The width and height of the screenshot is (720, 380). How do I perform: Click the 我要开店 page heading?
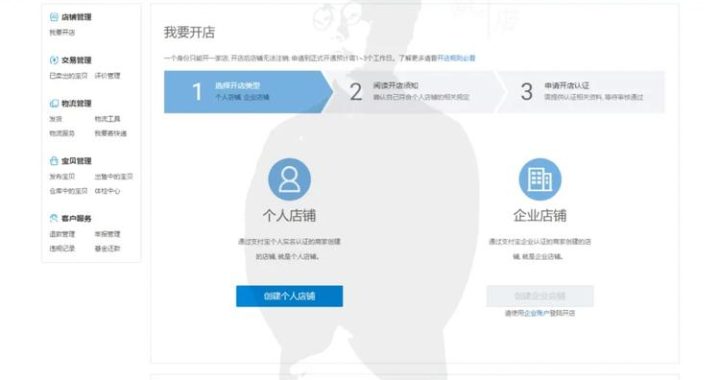190,32
